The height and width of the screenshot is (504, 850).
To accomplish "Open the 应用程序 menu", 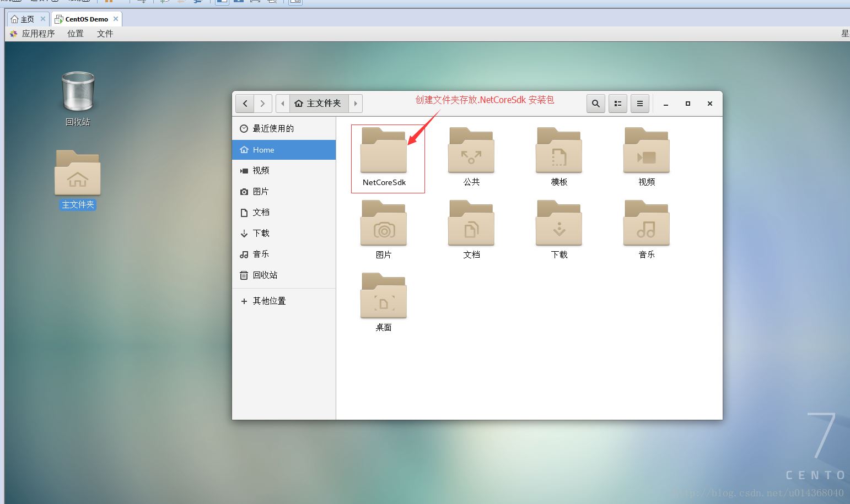I will pyautogui.click(x=37, y=34).
